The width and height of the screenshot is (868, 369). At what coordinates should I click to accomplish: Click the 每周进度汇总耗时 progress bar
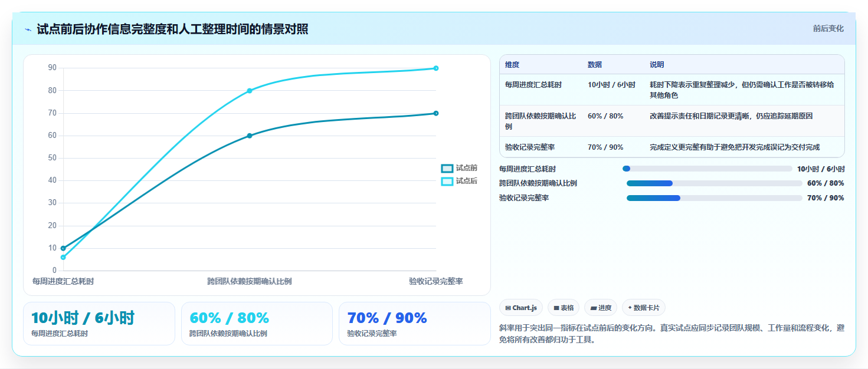pos(707,169)
